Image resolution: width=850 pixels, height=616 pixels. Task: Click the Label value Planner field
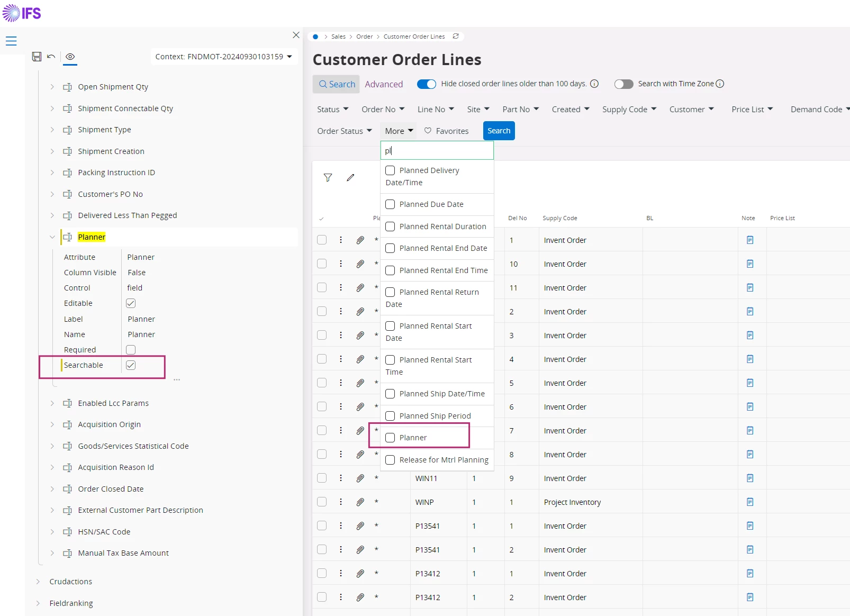click(x=141, y=319)
